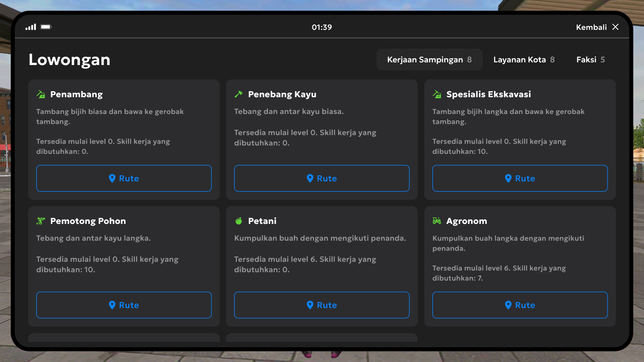
Task: Close the panel with X icon
Action: click(x=615, y=27)
